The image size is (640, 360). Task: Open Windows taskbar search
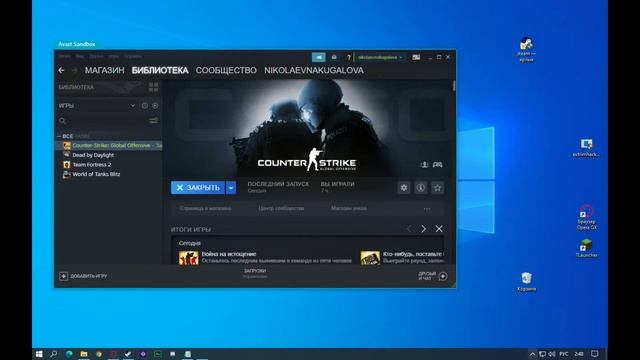pos(53,354)
